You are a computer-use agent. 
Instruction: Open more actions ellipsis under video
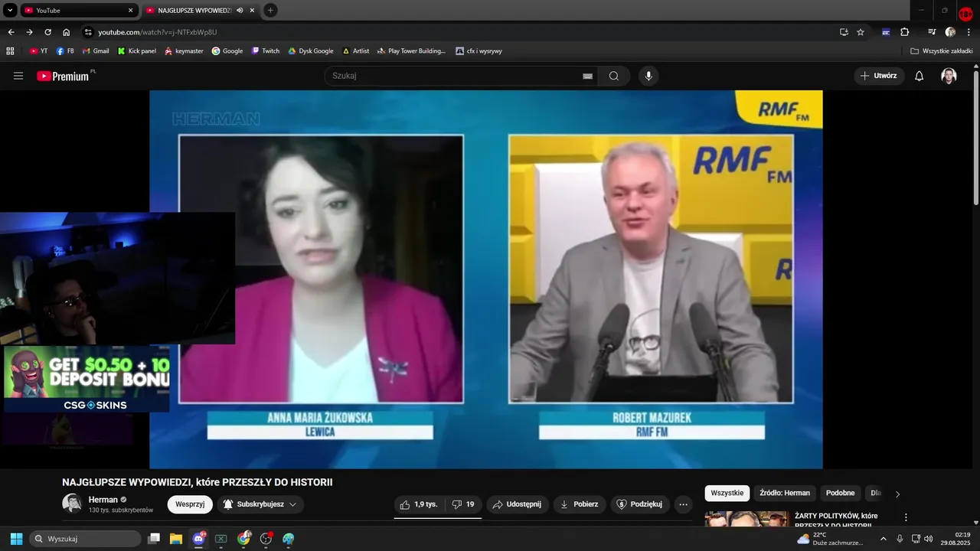[684, 504]
